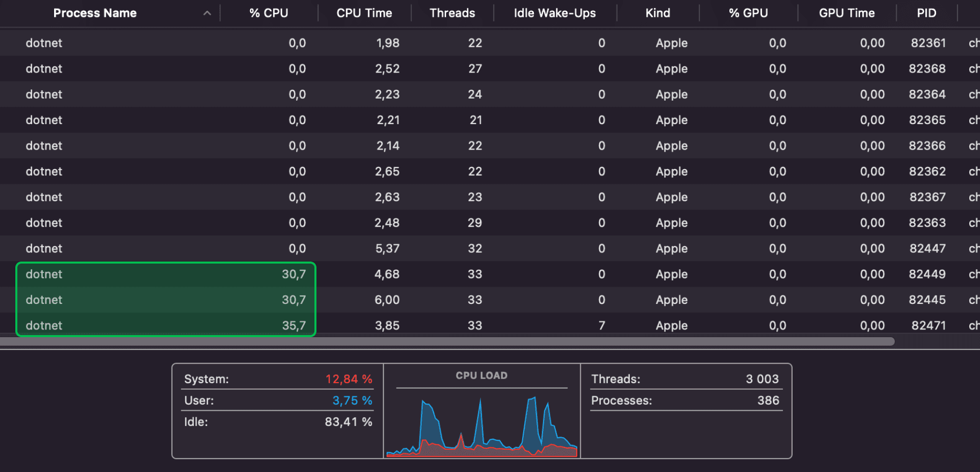Toggle sort direction chevron on Process Name
The image size is (980, 472).
pyautogui.click(x=207, y=13)
